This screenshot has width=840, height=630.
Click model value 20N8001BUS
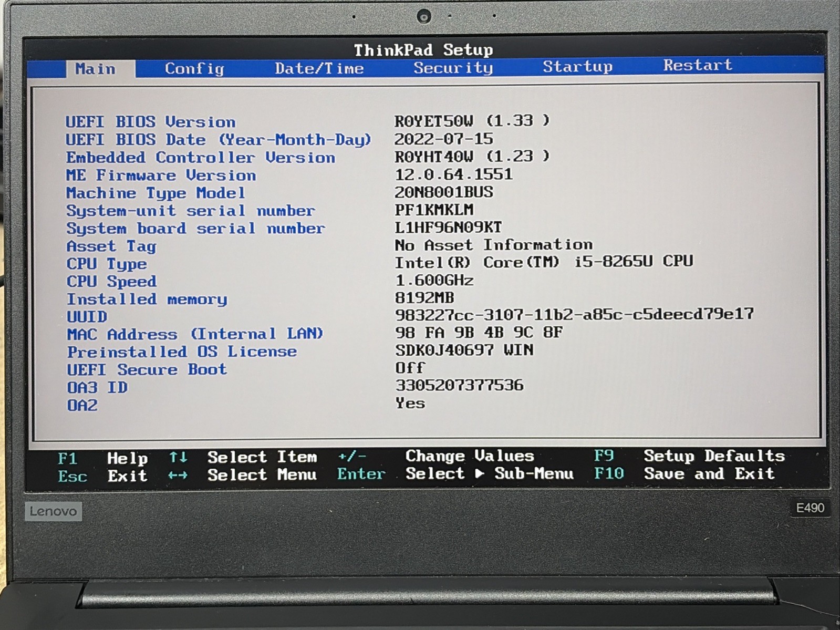(x=444, y=192)
